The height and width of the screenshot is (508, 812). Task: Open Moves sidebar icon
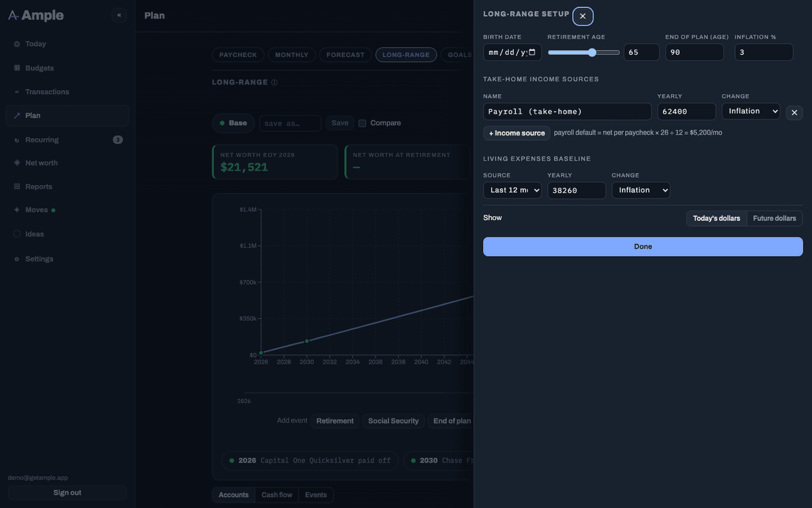[17, 210]
